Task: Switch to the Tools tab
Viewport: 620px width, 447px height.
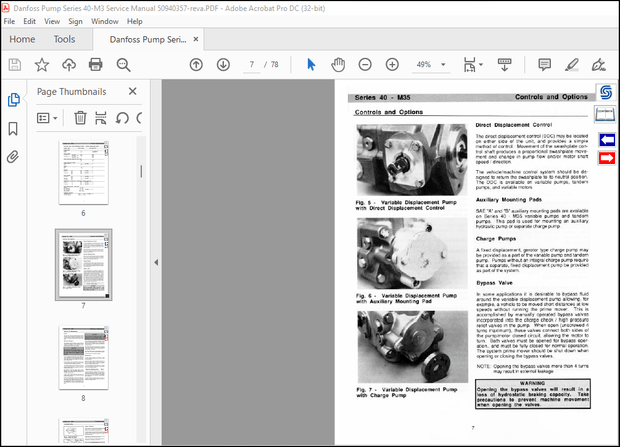Action: [x=64, y=39]
